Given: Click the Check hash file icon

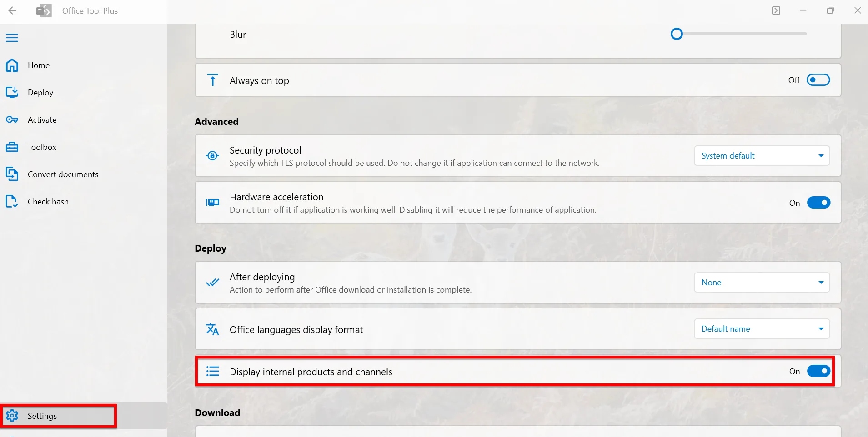Looking at the screenshot, I should 12,202.
